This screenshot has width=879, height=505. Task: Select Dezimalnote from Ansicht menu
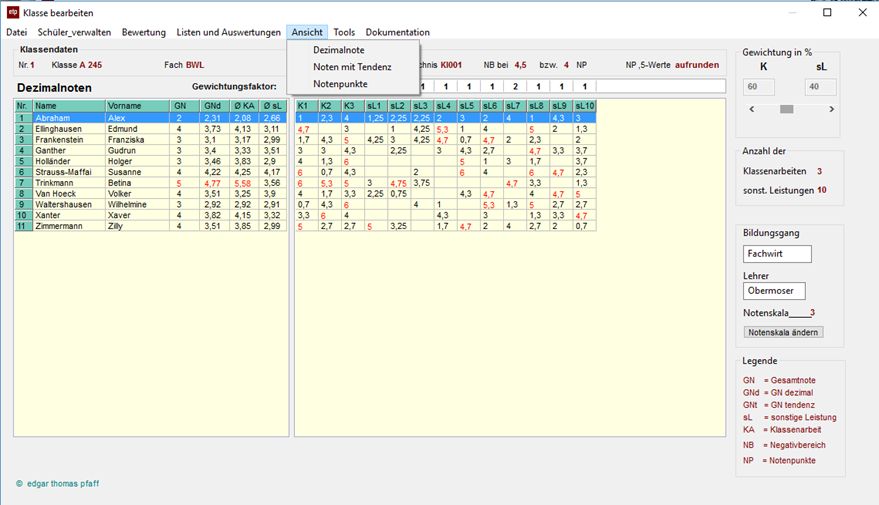[339, 50]
